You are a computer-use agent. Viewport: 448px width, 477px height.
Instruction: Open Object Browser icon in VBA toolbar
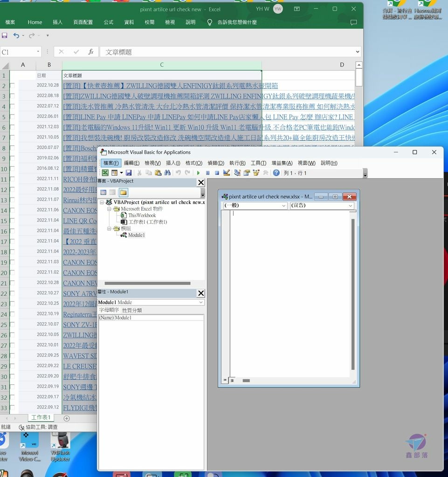tap(256, 173)
